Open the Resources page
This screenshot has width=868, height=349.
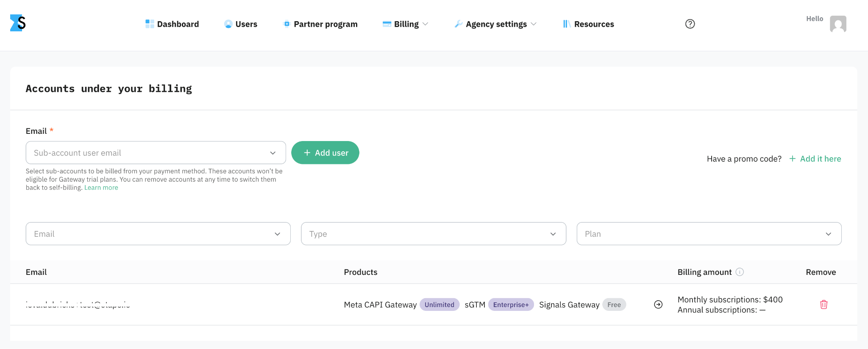(588, 24)
